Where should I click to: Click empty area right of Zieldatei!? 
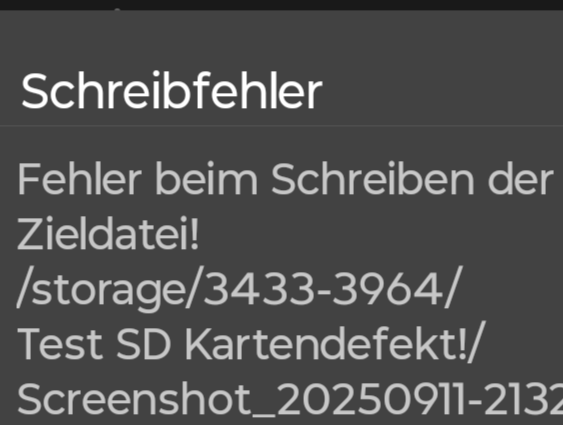pyautogui.click(x=381, y=233)
